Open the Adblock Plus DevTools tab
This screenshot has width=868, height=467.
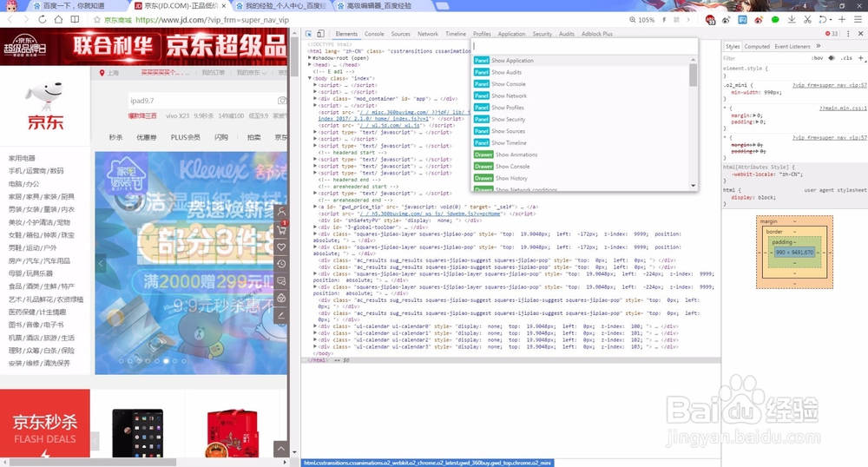click(597, 34)
